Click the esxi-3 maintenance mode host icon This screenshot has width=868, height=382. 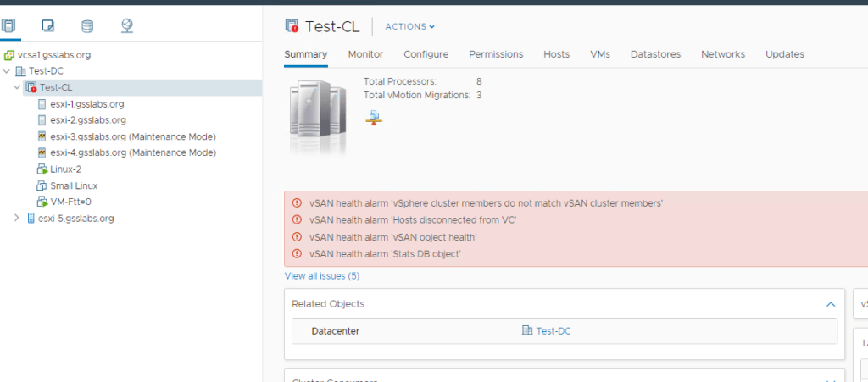click(x=42, y=136)
